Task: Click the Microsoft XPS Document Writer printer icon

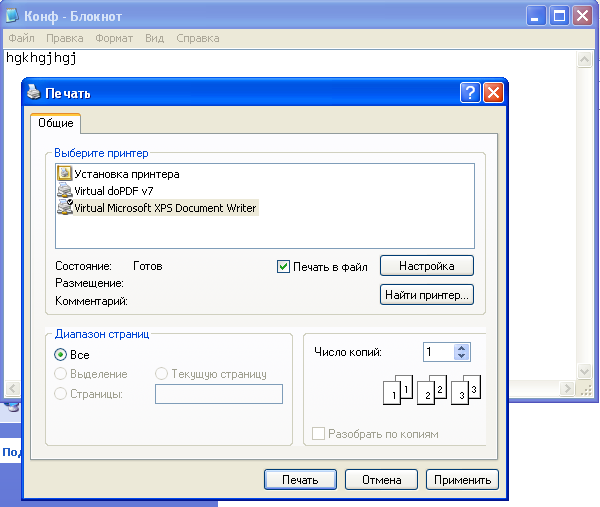Action: click(65, 207)
